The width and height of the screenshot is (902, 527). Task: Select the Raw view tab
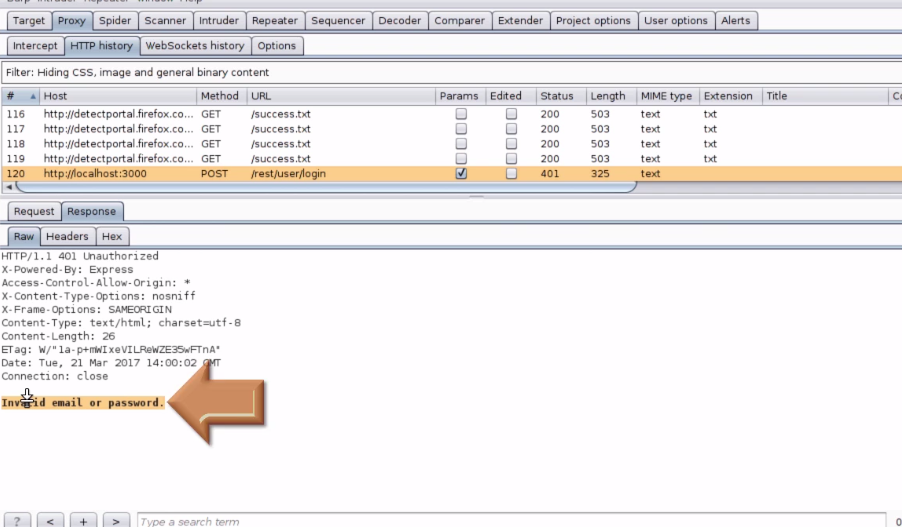(24, 236)
